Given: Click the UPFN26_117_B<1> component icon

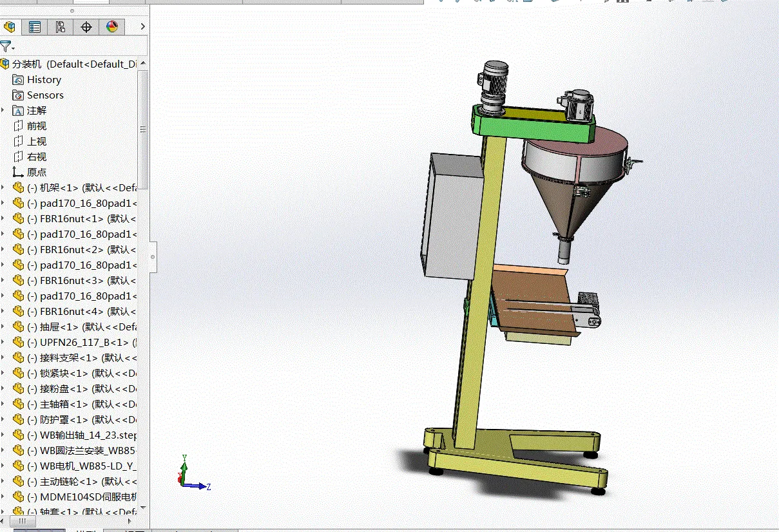Looking at the screenshot, I should point(18,343).
